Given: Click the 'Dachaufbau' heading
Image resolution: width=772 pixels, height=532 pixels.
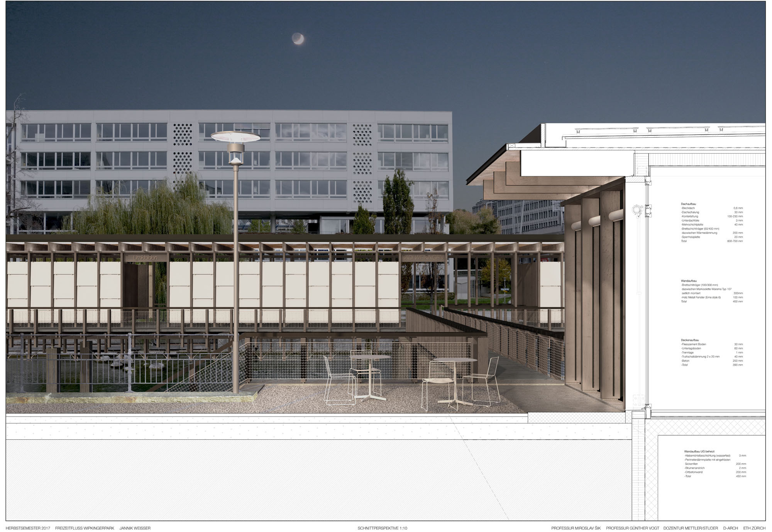Looking at the screenshot, I should 688,204.
